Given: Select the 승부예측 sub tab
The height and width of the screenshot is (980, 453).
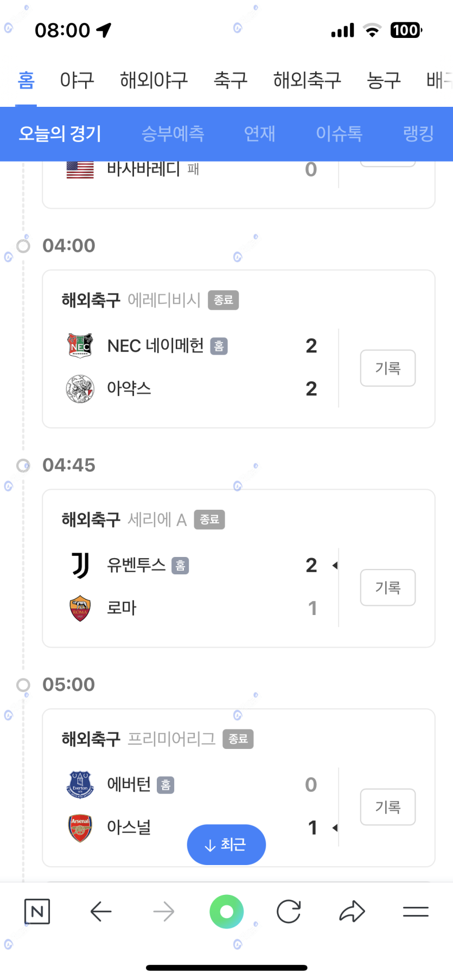Looking at the screenshot, I should coord(173,133).
